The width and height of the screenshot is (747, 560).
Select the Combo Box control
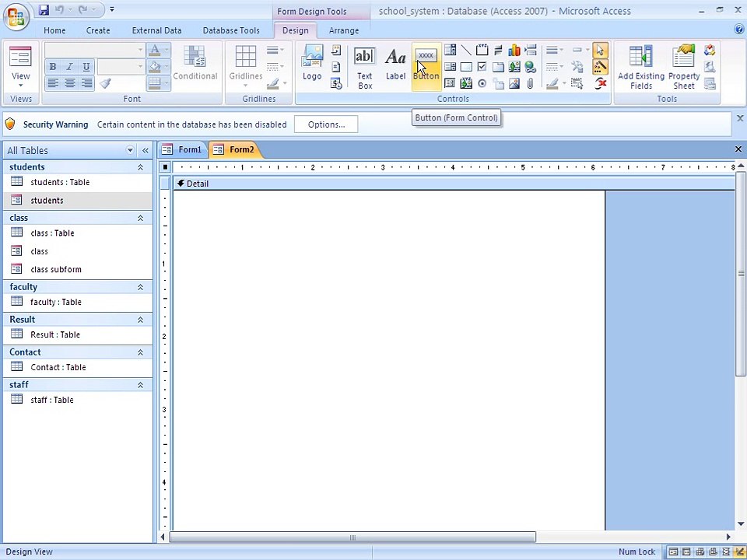[450, 50]
